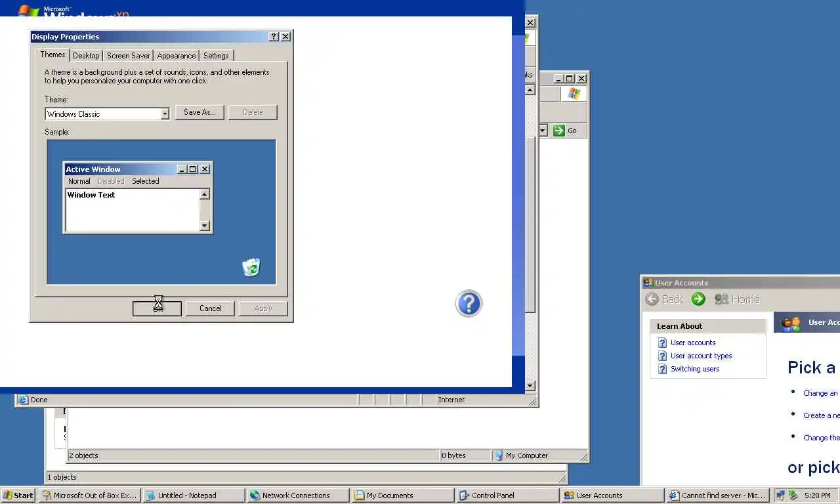Click the blue question mark help icon
Image resolution: width=840 pixels, height=504 pixels.
(469, 303)
